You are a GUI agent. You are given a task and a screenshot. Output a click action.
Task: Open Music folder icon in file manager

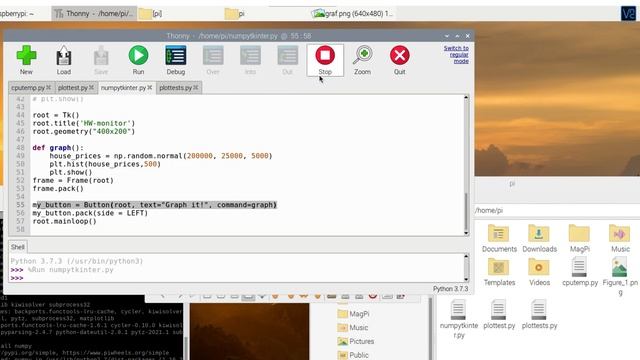tap(620, 239)
